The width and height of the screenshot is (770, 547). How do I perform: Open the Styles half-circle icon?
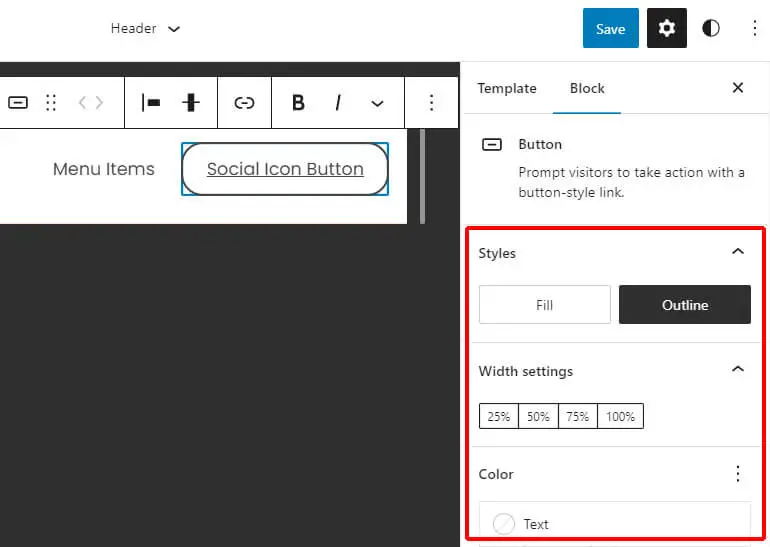tap(711, 28)
